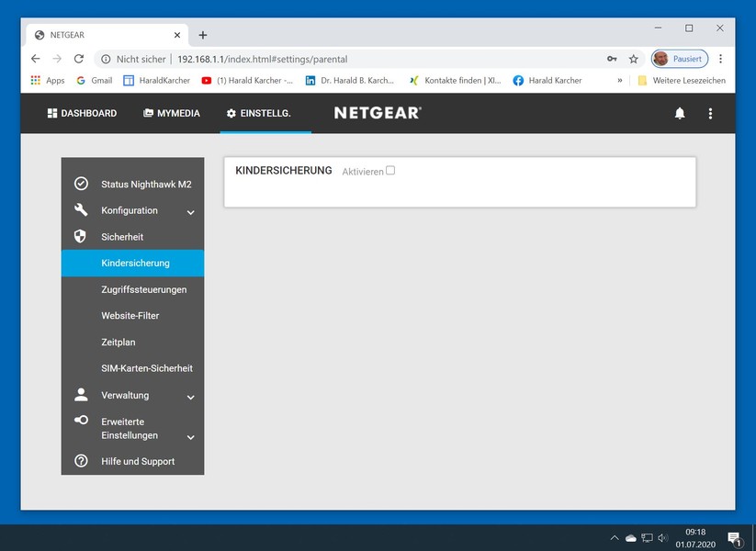Screen dimensions: 756x551
Task: Open Zugriffssteuerungen in the sidebar
Action: (x=143, y=289)
